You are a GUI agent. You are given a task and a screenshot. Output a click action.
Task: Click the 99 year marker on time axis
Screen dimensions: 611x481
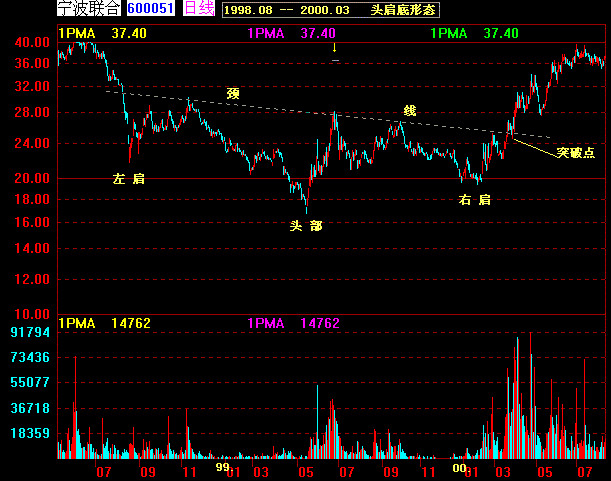click(222, 467)
